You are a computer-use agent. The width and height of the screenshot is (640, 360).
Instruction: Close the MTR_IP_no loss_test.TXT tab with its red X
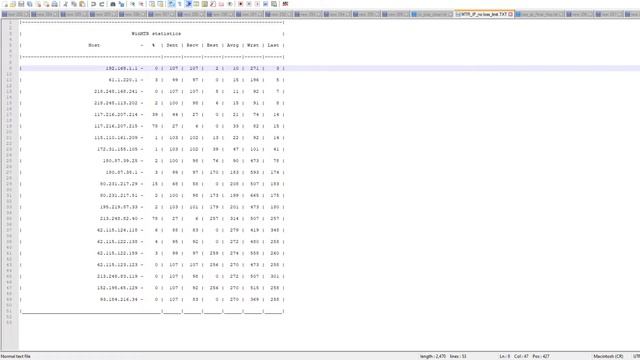pos(510,14)
